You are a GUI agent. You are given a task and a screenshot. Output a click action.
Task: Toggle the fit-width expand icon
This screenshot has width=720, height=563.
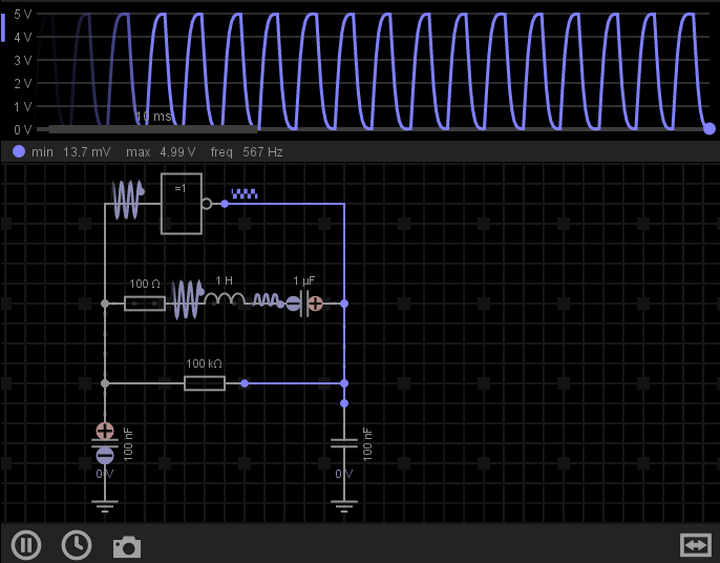[694, 545]
